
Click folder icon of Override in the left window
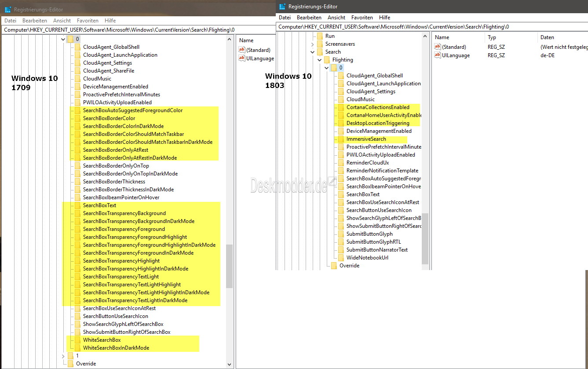pos(70,364)
